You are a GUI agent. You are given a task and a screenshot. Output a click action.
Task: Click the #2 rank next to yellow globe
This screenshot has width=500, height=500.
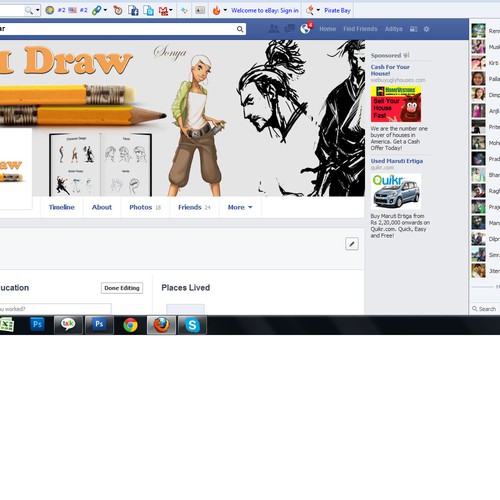62,10
